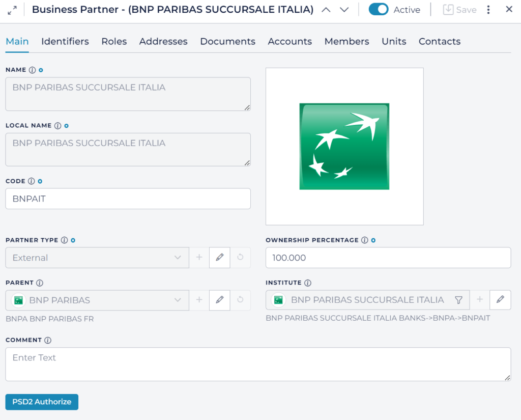Click the plus icon beside the Parent field
Image resolution: width=521 pixels, height=420 pixels.
pyautogui.click(x=199, y=300)
